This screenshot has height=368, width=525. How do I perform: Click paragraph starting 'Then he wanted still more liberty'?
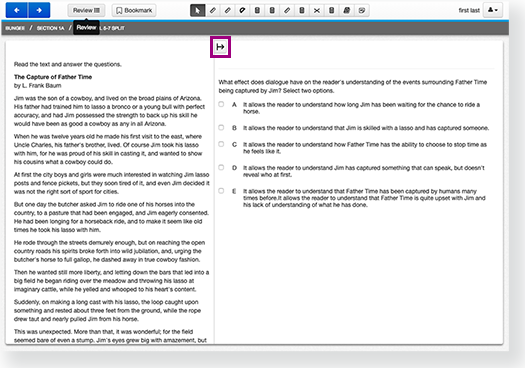click(x=111, y=281)
